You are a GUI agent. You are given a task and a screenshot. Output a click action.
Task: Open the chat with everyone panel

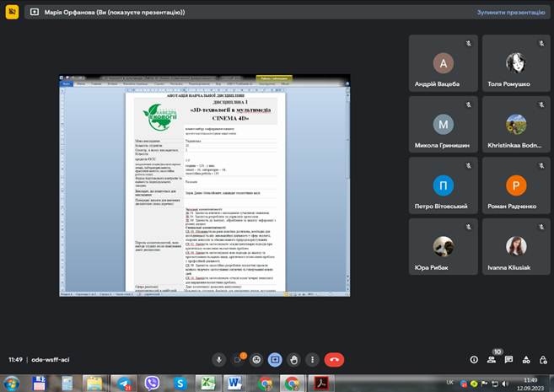tap(509, 359)
